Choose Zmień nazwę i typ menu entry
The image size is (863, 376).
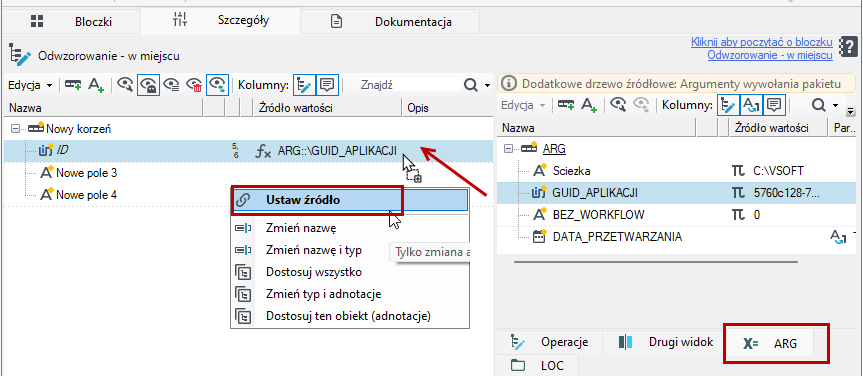tap(349, 249)
